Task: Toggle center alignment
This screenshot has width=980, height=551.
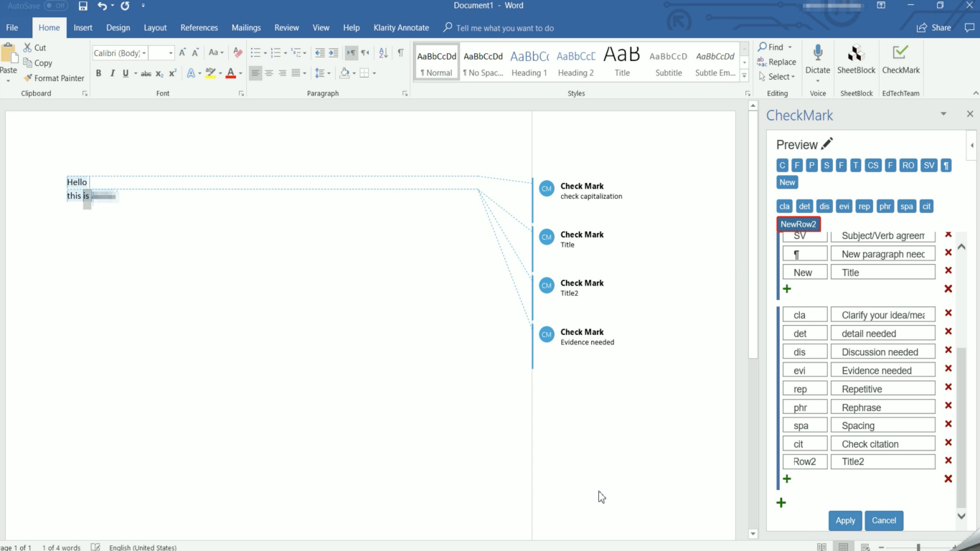Action: (x=269, y=73)
